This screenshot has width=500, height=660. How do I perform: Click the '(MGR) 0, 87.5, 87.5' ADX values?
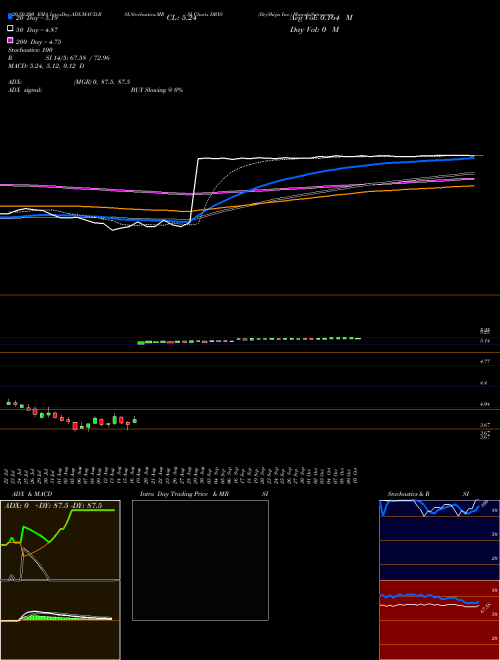[102, 82]
